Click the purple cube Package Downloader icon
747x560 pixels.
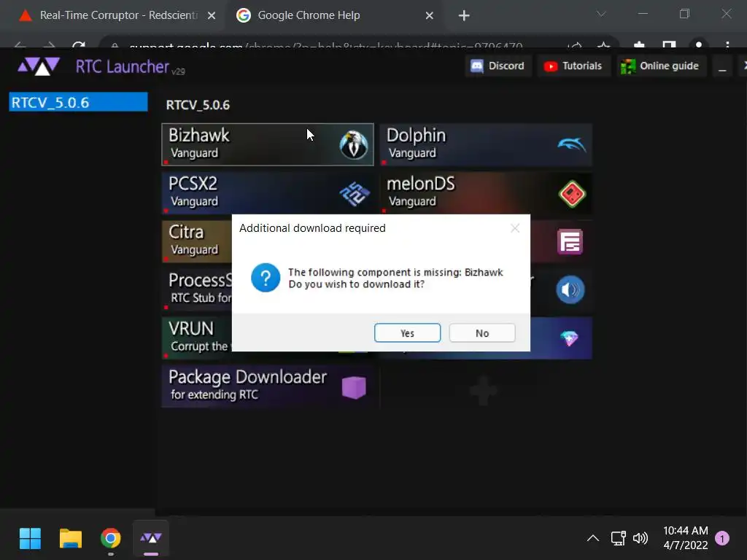pos(354,387)
